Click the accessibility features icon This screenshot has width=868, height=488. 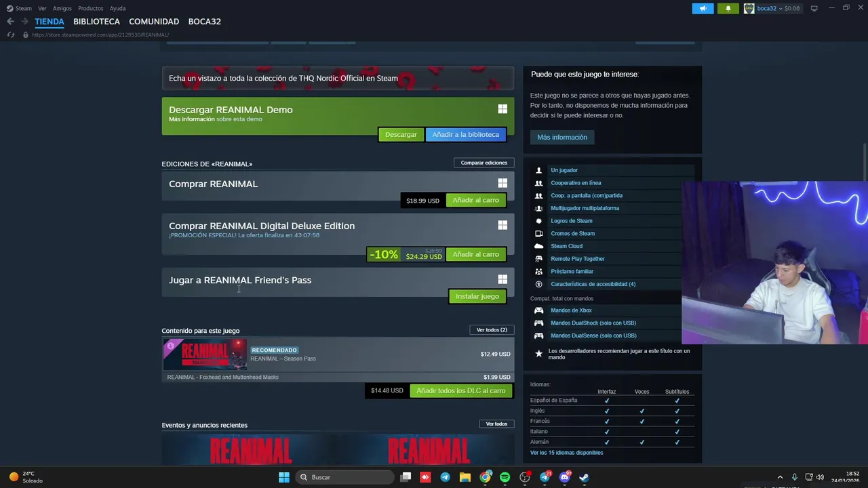coord(538,284)
